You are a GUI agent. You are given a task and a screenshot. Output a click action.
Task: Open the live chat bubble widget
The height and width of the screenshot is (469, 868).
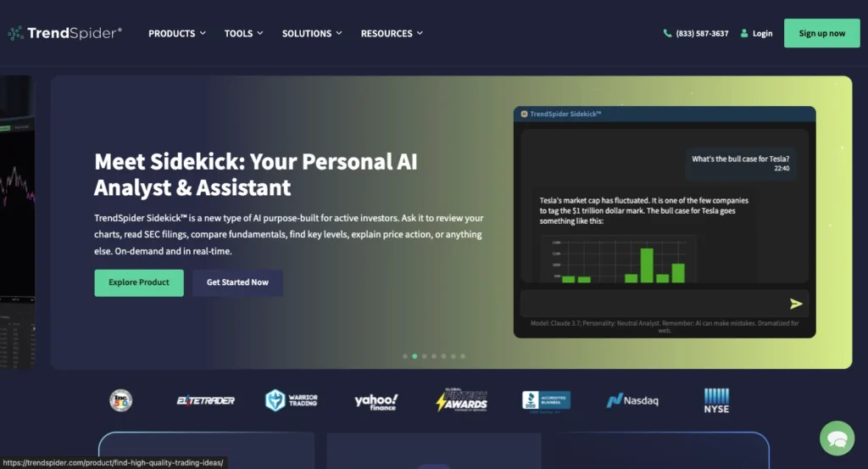[837, 438]
